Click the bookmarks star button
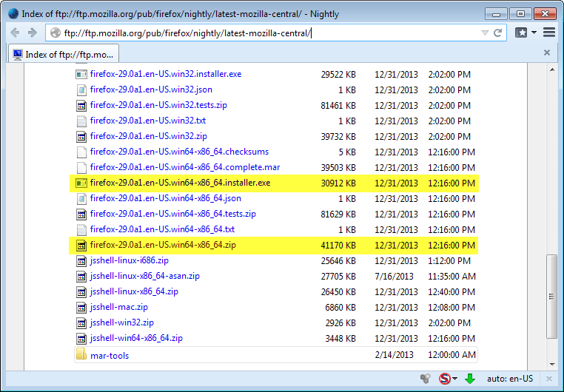The width and height of the screenshot is (564, 392). (521, 33)
